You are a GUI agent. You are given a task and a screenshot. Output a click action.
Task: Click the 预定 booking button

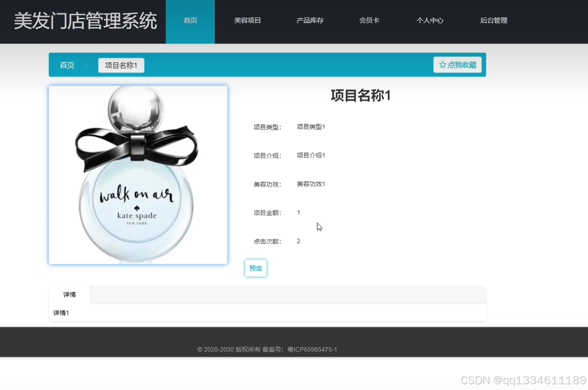click(256, 268)
